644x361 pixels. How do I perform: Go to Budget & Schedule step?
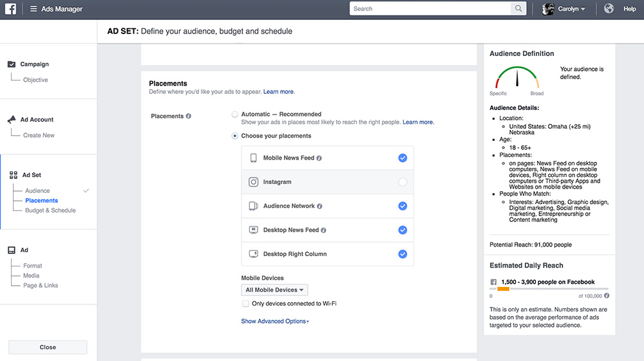pos(50,210)
